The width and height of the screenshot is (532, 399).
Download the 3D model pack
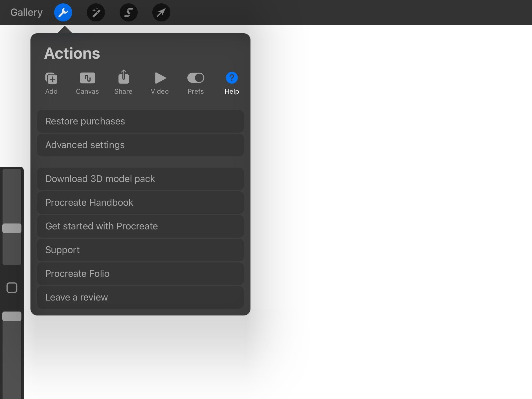140,179
